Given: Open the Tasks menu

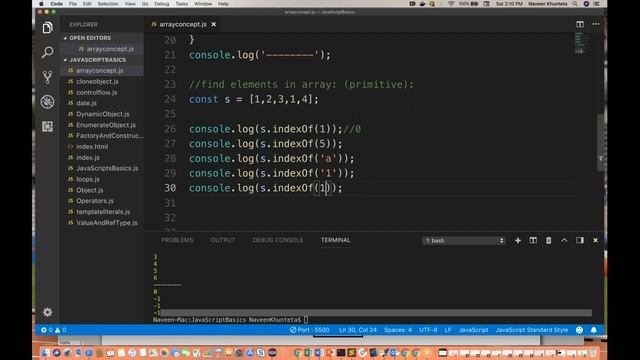Looking at the screenshot, I should coord(182,4).
